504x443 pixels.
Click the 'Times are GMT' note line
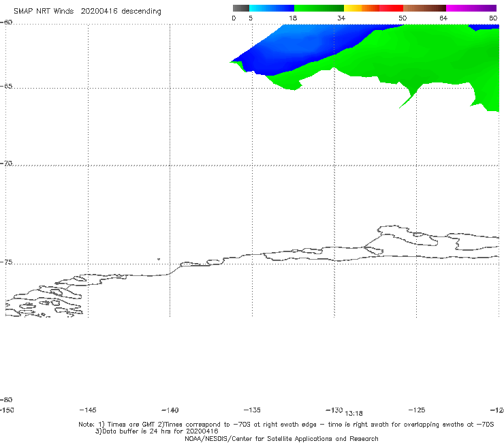pos(286,425)
